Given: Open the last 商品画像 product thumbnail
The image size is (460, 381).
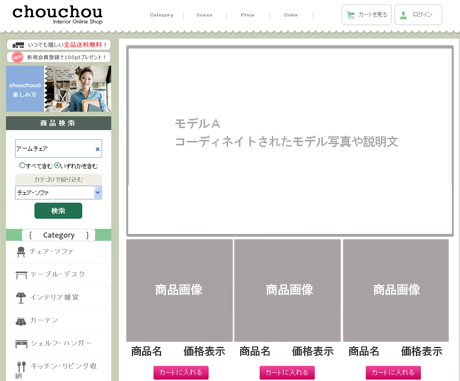Looking at the screenshot, I should click(x=396, y=290).
